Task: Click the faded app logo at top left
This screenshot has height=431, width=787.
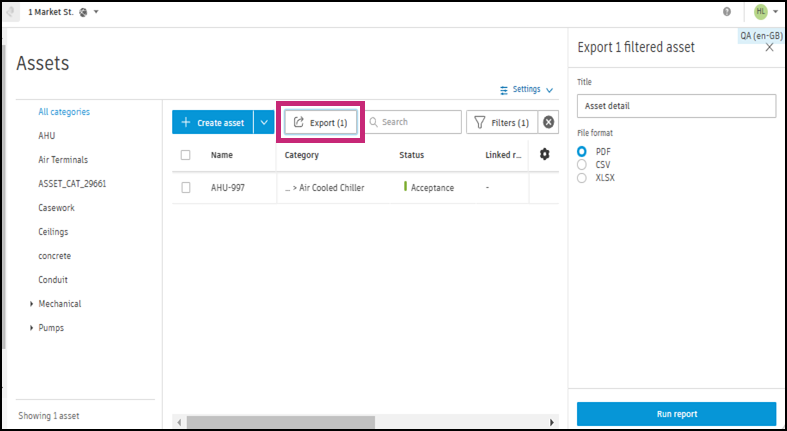Action: click(10, 13)
